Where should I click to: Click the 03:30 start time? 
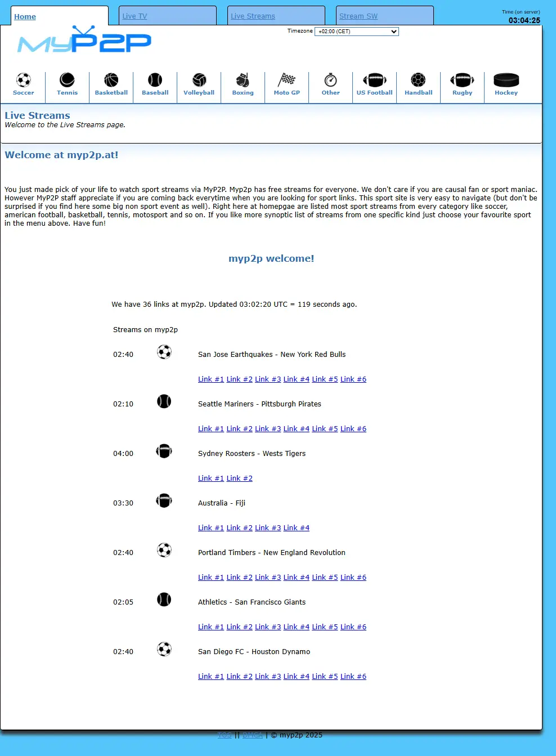[x=123, y=503]
